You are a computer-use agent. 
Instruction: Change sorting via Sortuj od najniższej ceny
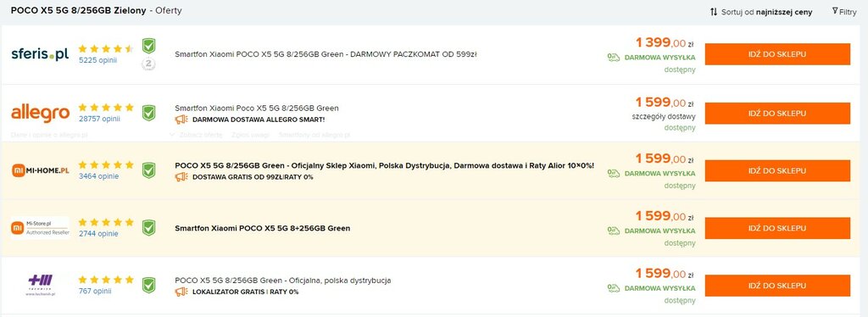tap(761, 12)
